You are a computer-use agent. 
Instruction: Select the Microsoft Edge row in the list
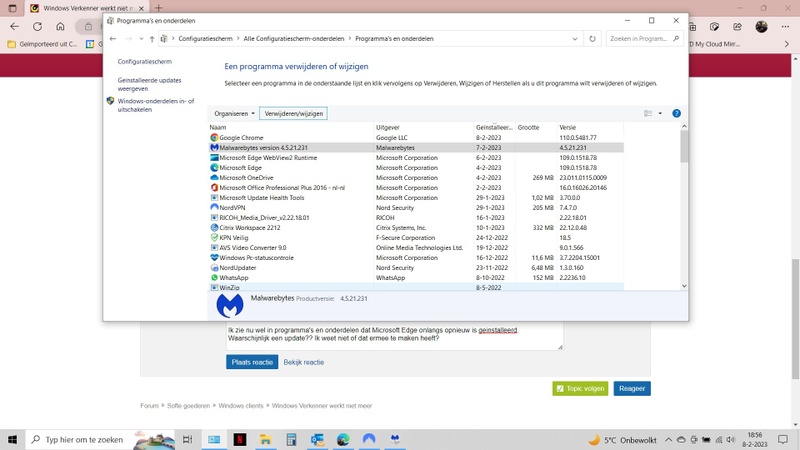pos(416,167)
